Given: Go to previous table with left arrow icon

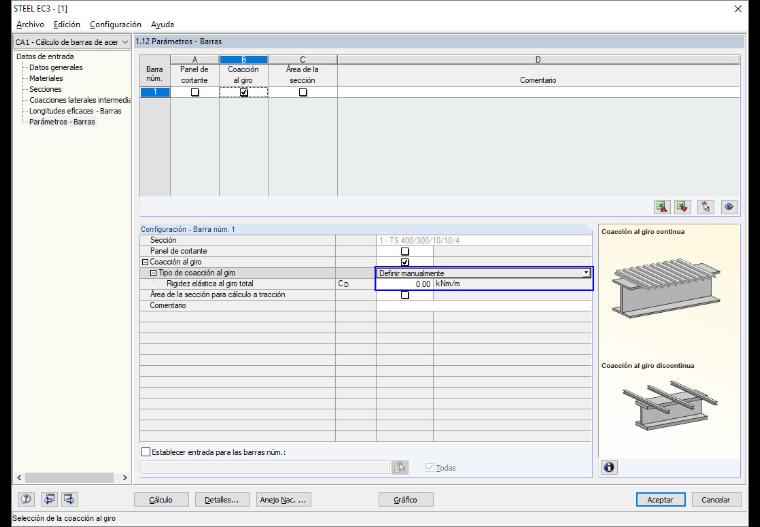Looking at the screenshot, I should (49, 499).
